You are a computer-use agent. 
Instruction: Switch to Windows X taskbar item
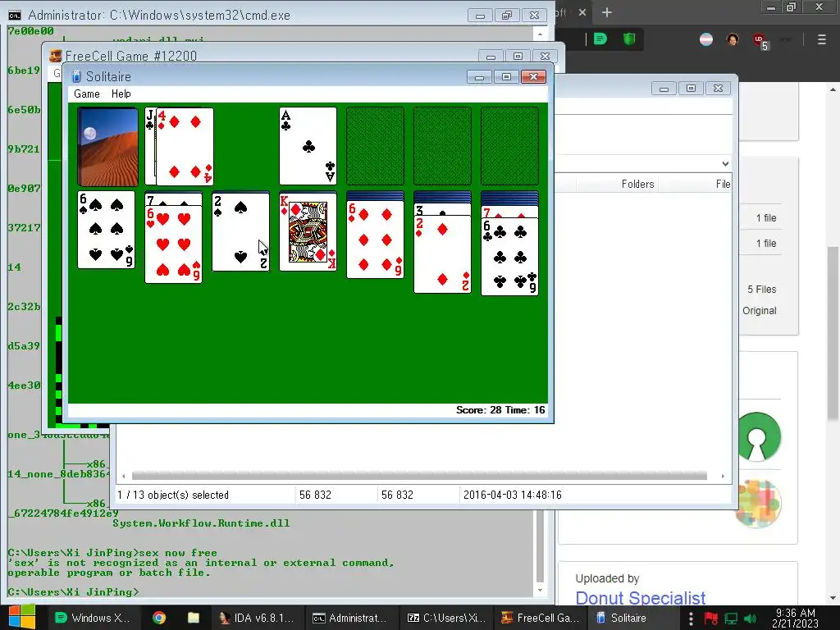[94, 618]
